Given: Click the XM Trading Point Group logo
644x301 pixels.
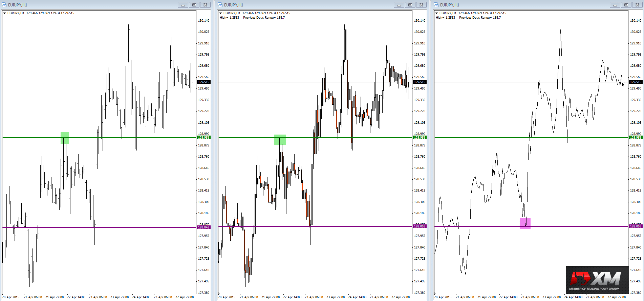Looking at the screenshot, I should point(597,280).
